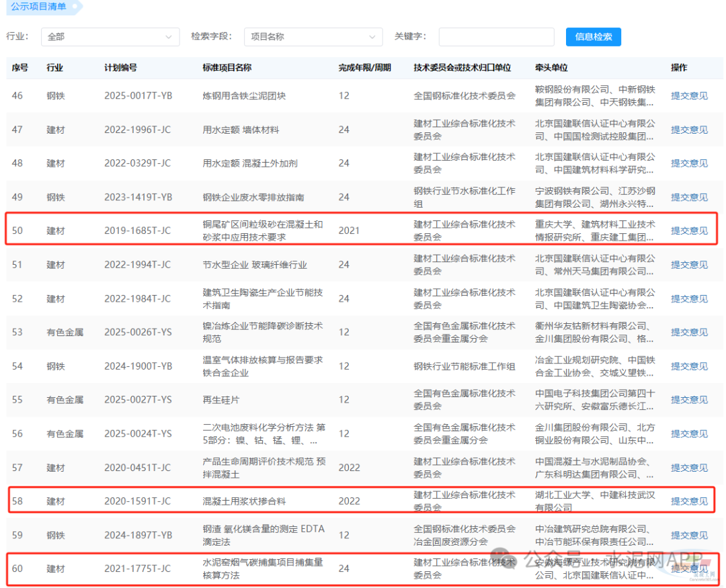Click the 序号 column header
This screenshot has height=588, width=726.
pos(20,68)
